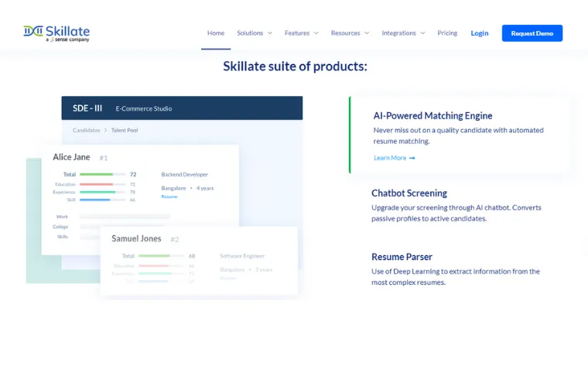588x383 pixels.
Task: Click the Use of Deep Learning description
Action: tap(456, 277)
